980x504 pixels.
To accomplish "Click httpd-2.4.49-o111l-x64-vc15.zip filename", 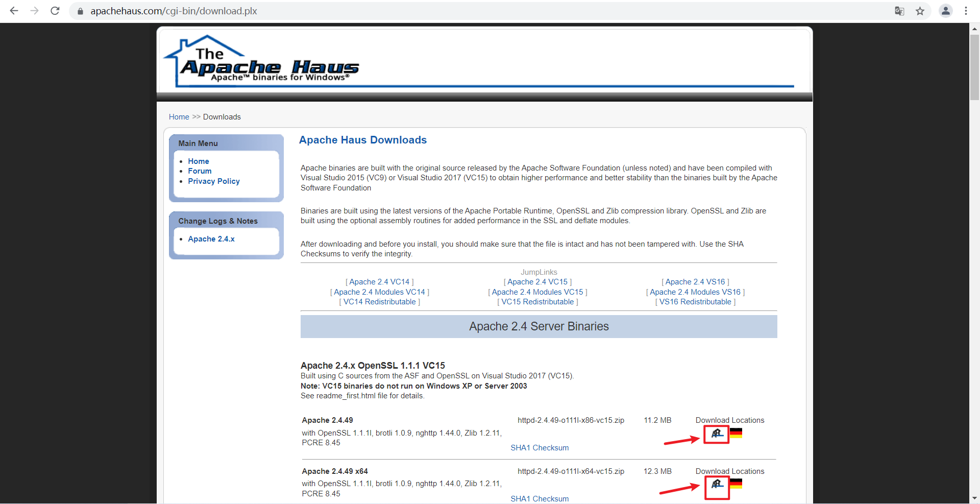I will pyautogui.click(x=571, y=471).
